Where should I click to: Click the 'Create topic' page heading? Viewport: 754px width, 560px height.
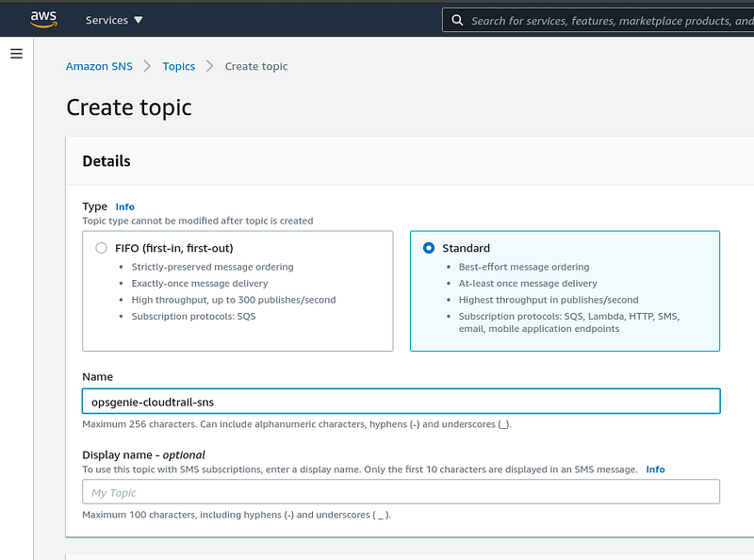point(129,107)
